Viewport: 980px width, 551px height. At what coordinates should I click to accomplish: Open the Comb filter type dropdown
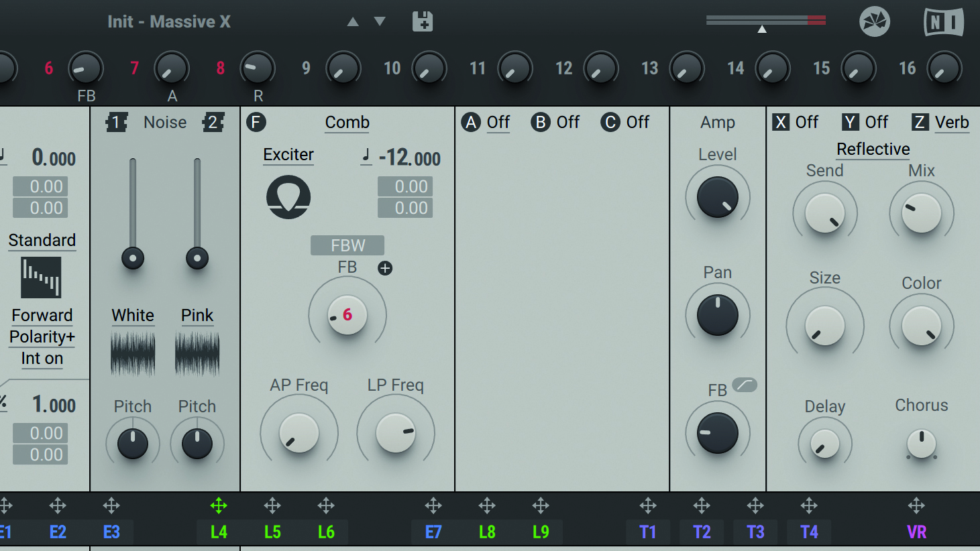(347, 123)
